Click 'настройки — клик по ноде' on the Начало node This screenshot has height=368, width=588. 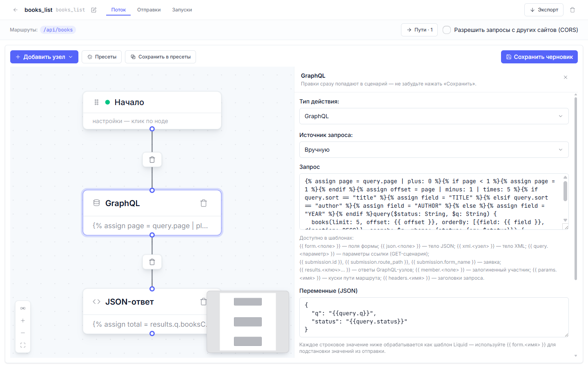click(x=130, y=121)
